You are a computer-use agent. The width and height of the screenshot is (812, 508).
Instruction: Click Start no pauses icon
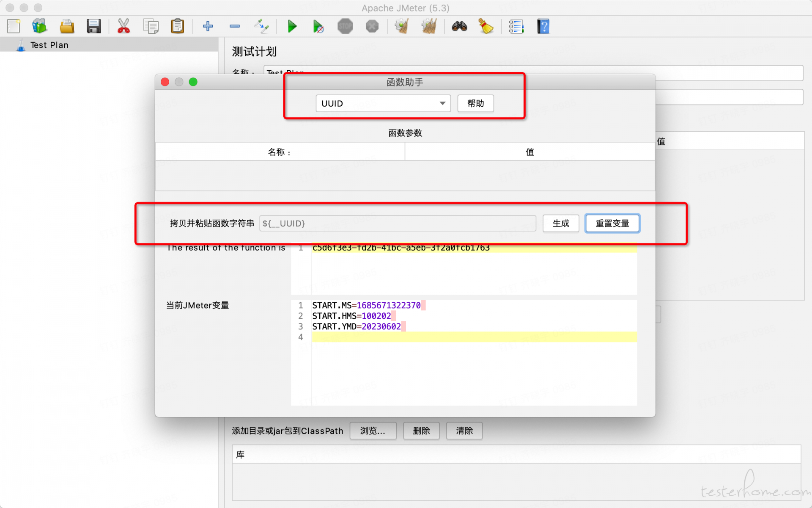click(x=318, y=26)
